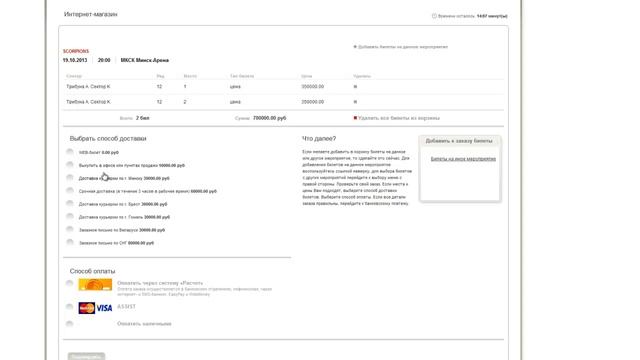Click the Интернет-магазин page heading
This screenshot has width=640, height=360.
(x=91, y=14)
